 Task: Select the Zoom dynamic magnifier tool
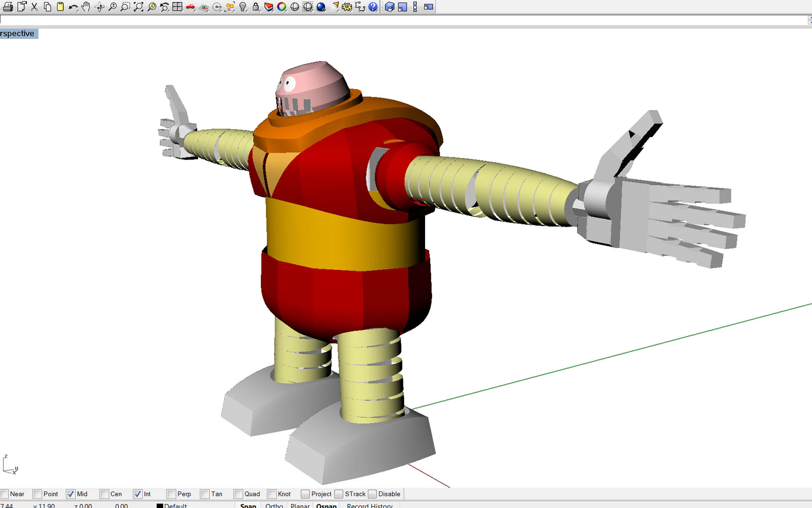(x=112, y=7)
